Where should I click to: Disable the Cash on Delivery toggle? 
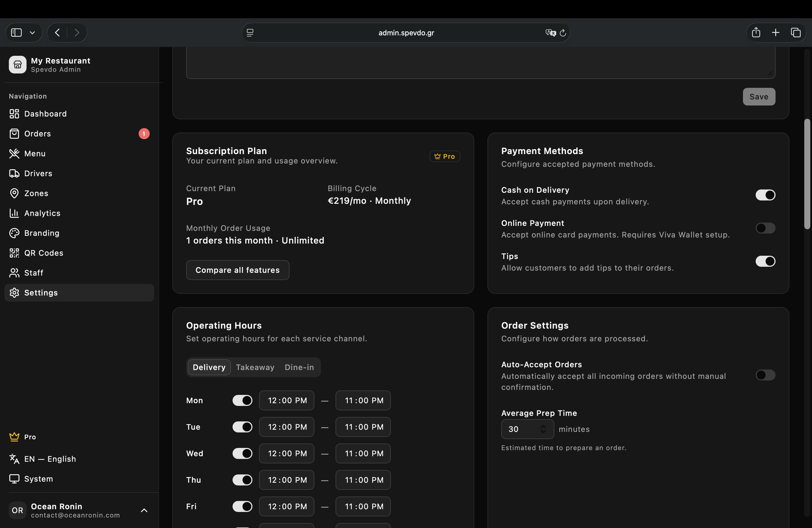coord(765,195)
